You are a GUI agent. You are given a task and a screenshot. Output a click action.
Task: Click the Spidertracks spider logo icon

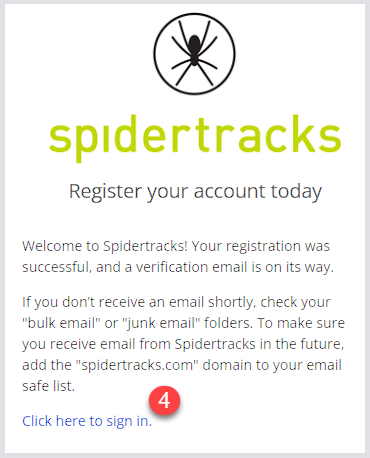[194, 54]
